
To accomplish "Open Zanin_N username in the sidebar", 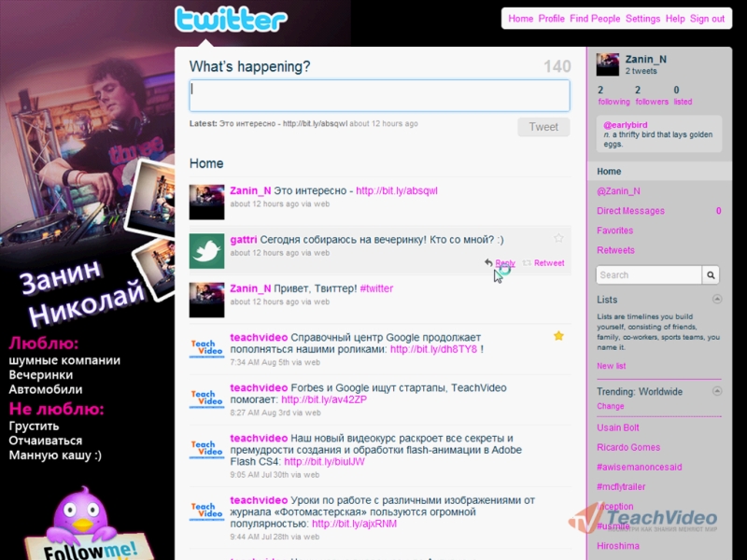I will [x=645, y=60].
